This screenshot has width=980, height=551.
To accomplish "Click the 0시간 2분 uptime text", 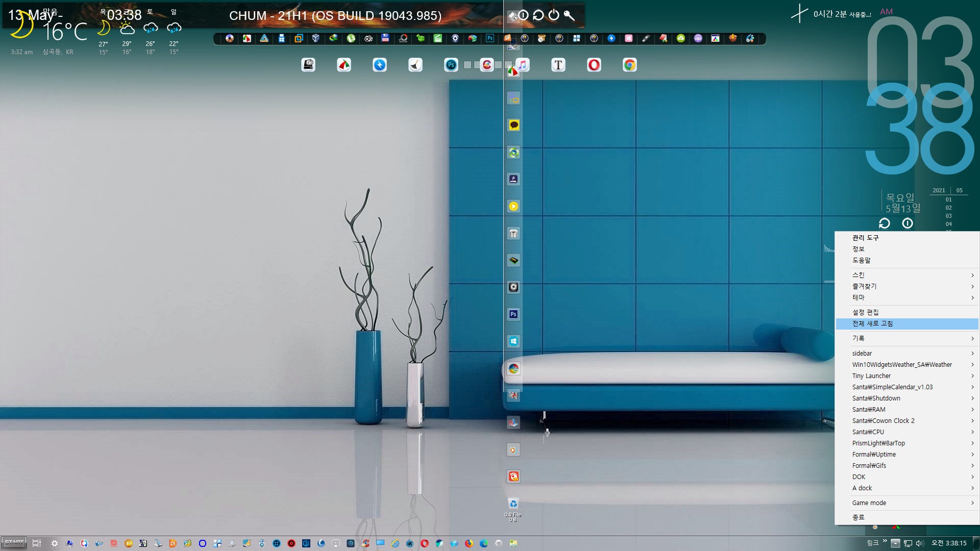I will pyautogui.click(x=842, y=14).
